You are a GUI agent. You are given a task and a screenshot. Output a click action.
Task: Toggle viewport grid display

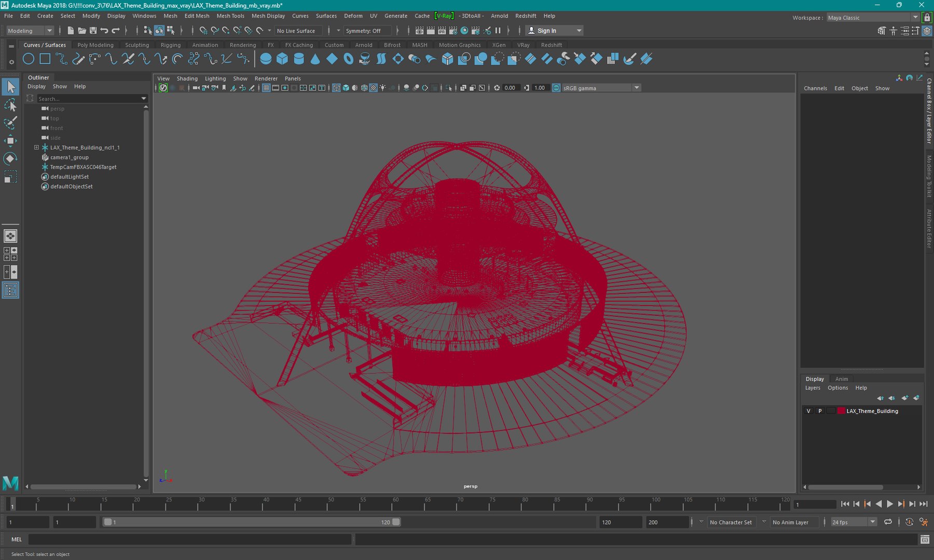(x=266, y=88)
